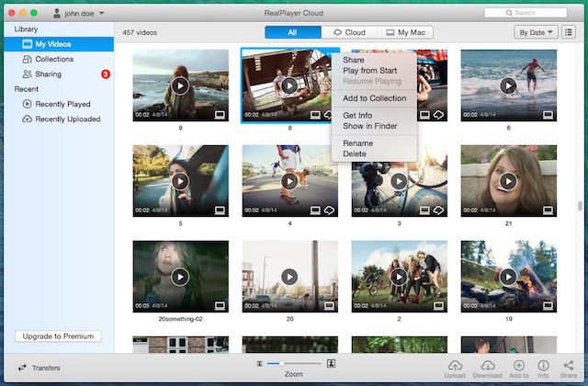Open the By Date sort dropdown
This screenshot has width=588, height=386.
tap(536, 32)
